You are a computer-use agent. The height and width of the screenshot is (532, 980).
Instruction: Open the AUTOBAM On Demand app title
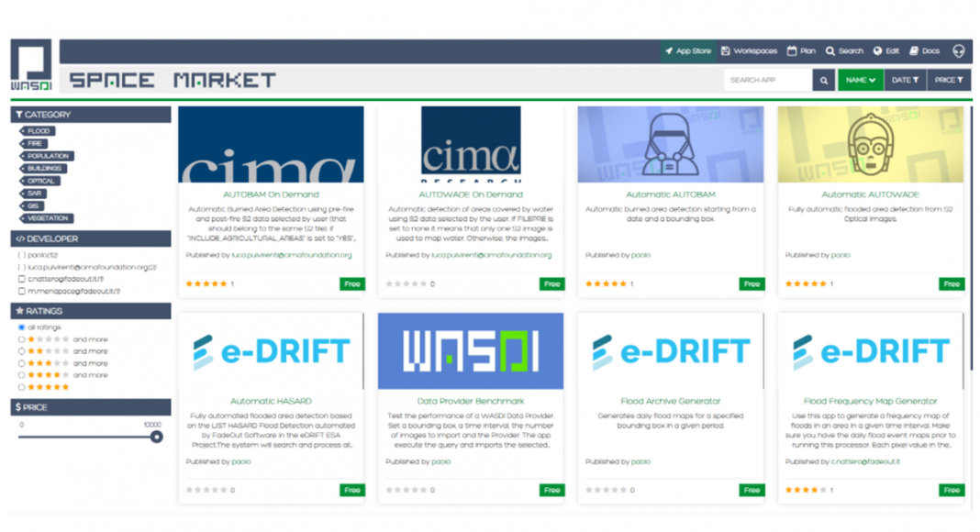(271, 194)
